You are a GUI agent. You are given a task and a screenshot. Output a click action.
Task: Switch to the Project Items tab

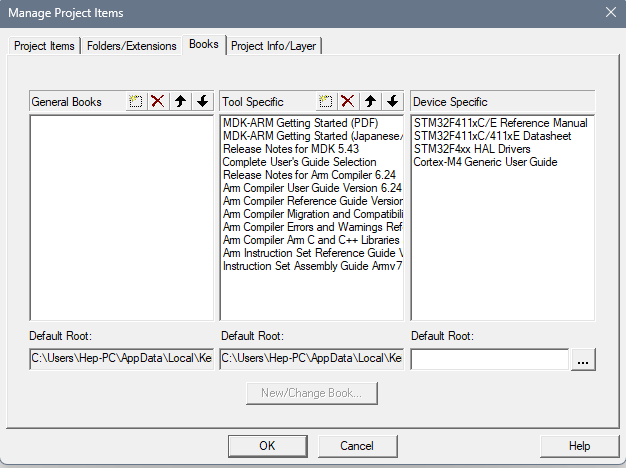[x=44, y=46]
